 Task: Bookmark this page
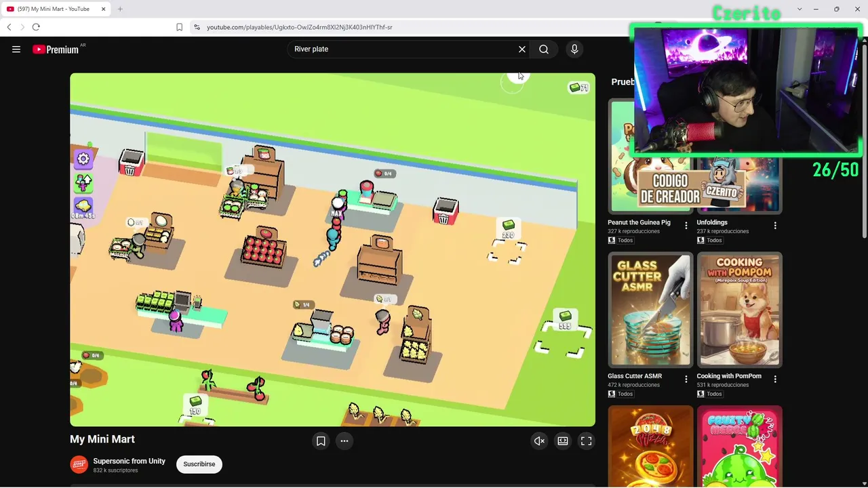tap(179, 27)
